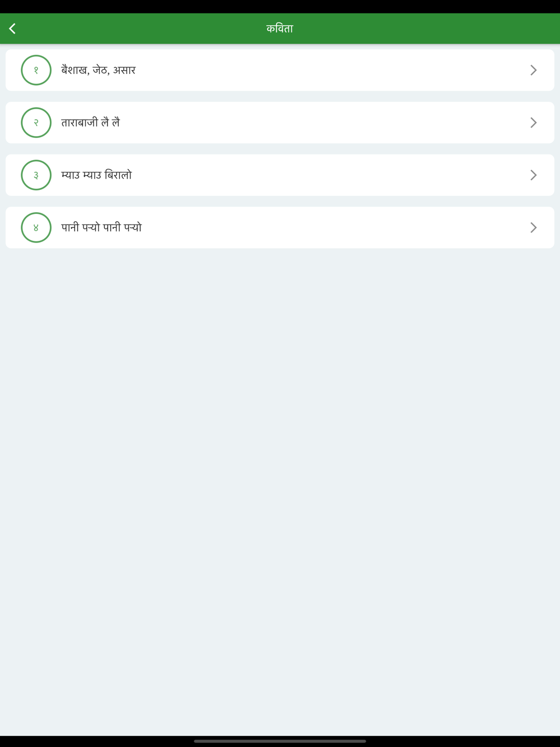This screenshot has height=747, width=560.
Task: Expand chevron for पानी पर्‍यो पानी पर्‍यो
Action: tap(533, 227)
